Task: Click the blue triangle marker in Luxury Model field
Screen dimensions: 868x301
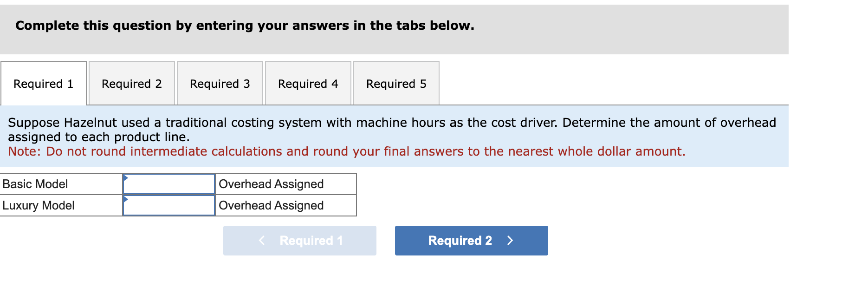Action: (125, 200)
